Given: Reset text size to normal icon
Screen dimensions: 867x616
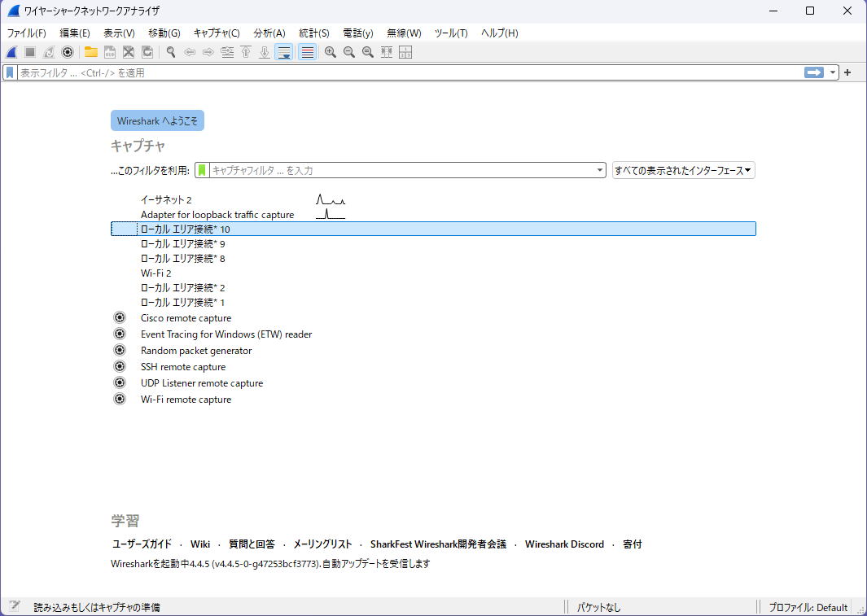Looking at the screenshot, I should coord(368,52).
